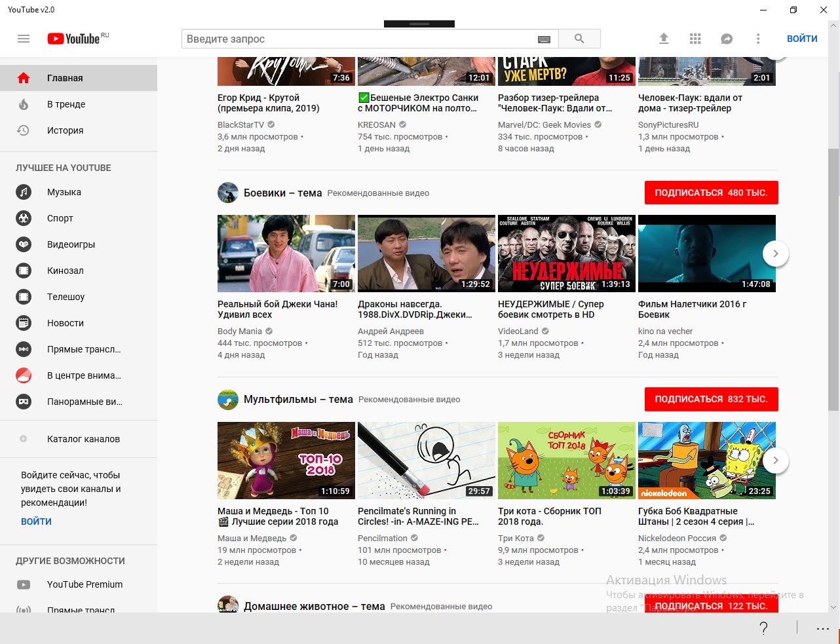
Task: Open YouTube Premium in the sidebar
Action: (79, 584)
